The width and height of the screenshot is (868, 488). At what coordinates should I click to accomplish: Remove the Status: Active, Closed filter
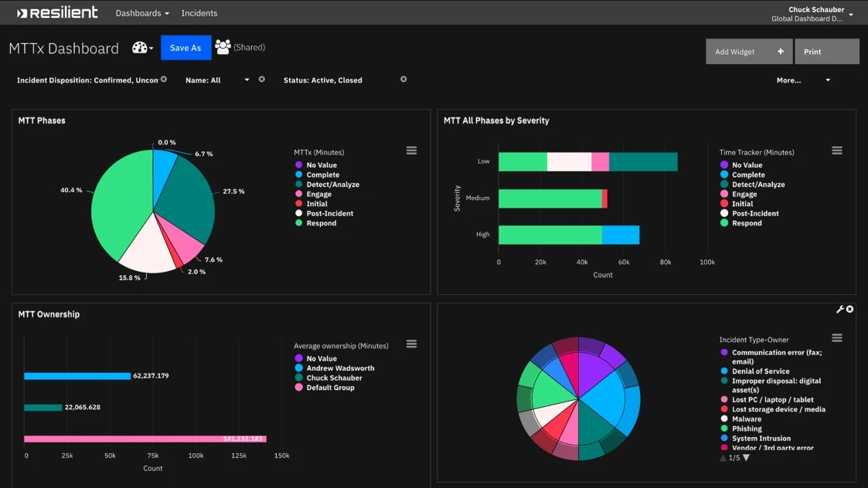[x=403, y=79]
